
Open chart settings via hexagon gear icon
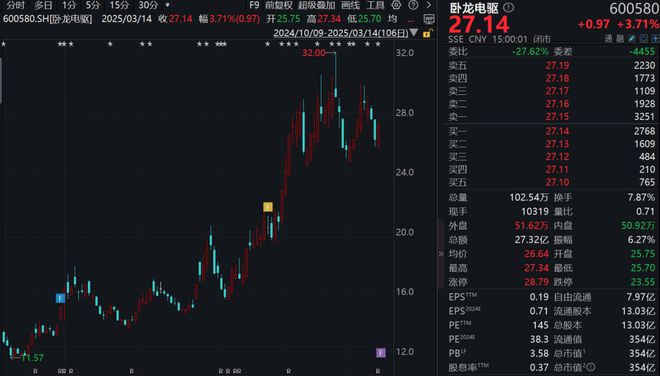pos(396,5)
